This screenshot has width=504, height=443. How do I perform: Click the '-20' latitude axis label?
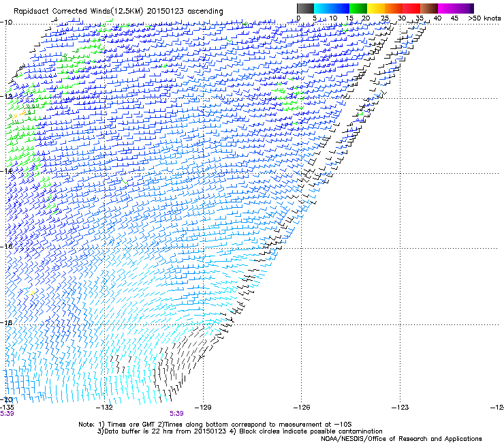pyautogui.click(x=7, y=400)
